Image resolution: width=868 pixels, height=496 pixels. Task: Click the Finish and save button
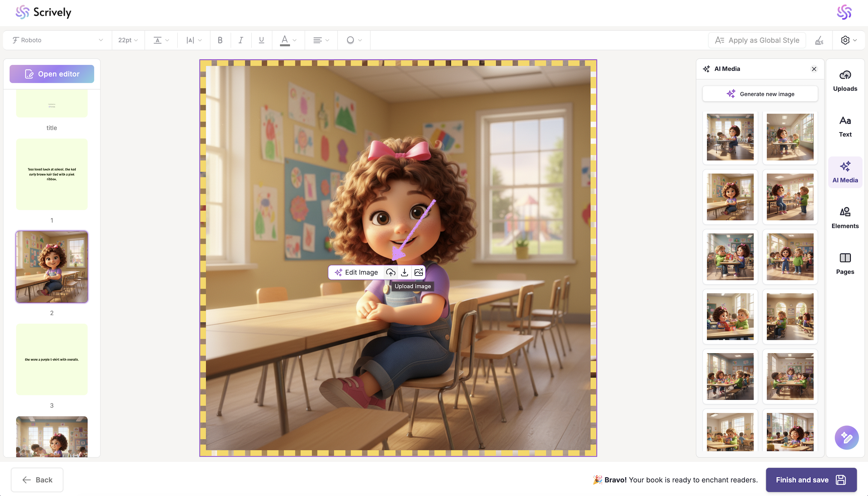[811, 480]
